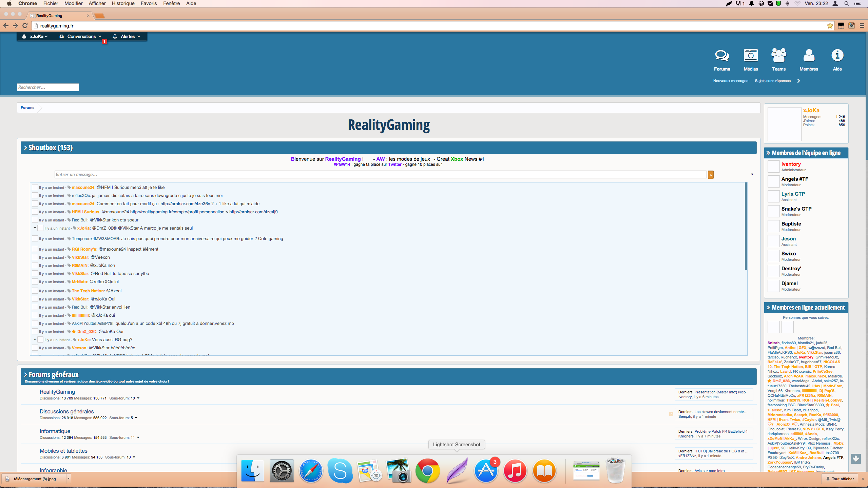Click the Chrome bookmark star icon
Screen dimensions: 868x488
click(x=830, y=26)
